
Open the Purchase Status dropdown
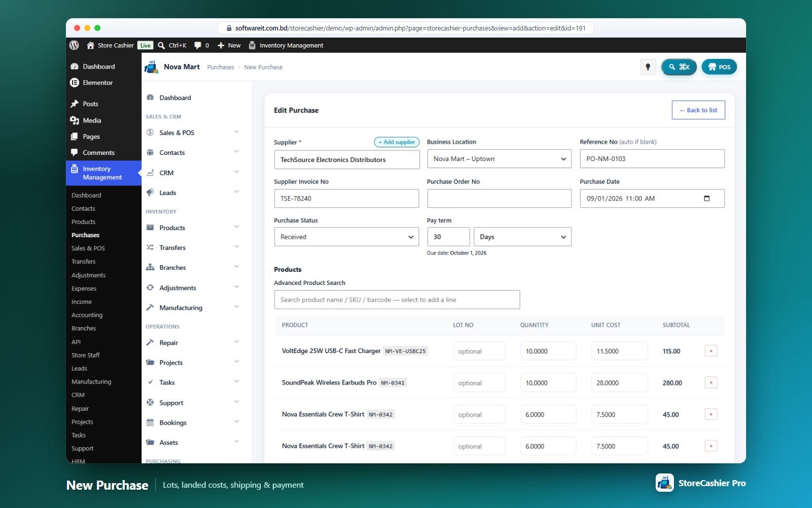point(347,237)
